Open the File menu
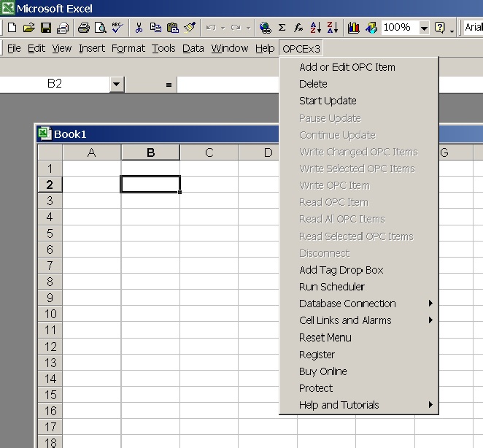Viewport: 483px width, 448px height. pos(14,48)
